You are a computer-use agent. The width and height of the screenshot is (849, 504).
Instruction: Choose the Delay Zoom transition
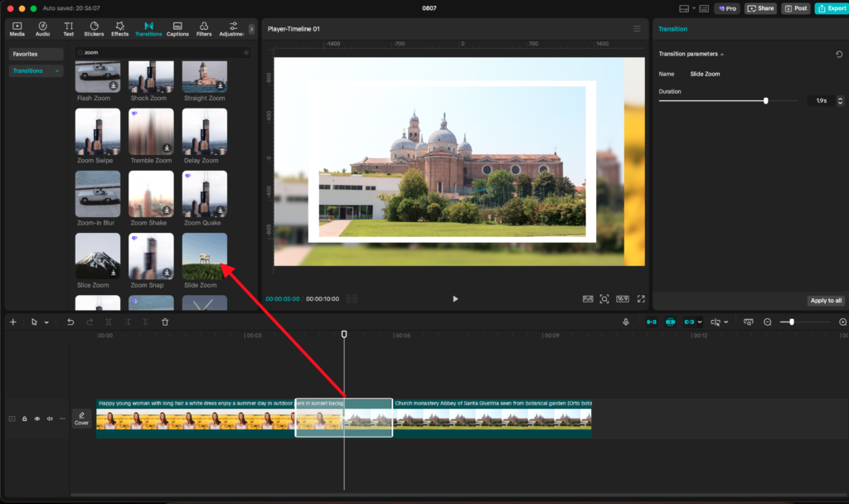205,132
